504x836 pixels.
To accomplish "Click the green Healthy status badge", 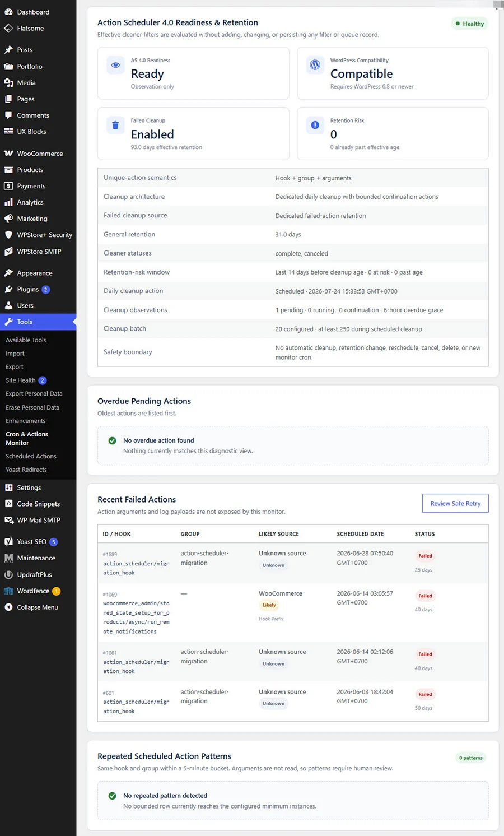I will pyautogui.click(x=470, y=24).
